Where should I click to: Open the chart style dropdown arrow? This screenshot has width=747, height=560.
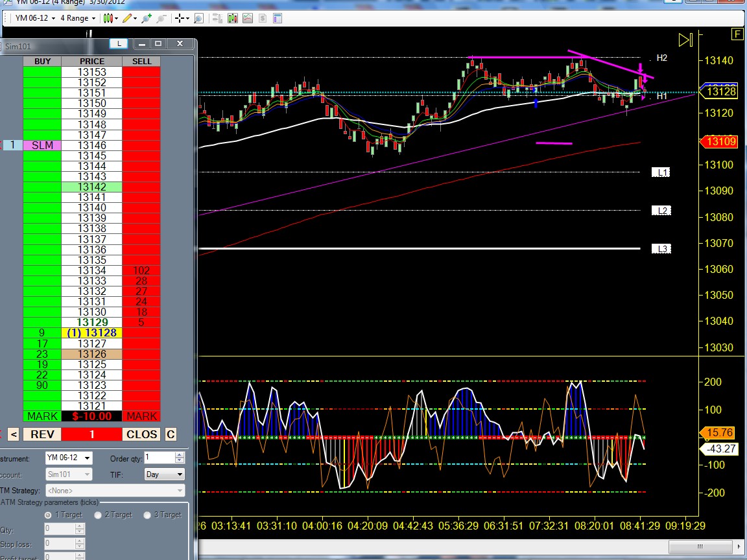click(x=116, y=19)
